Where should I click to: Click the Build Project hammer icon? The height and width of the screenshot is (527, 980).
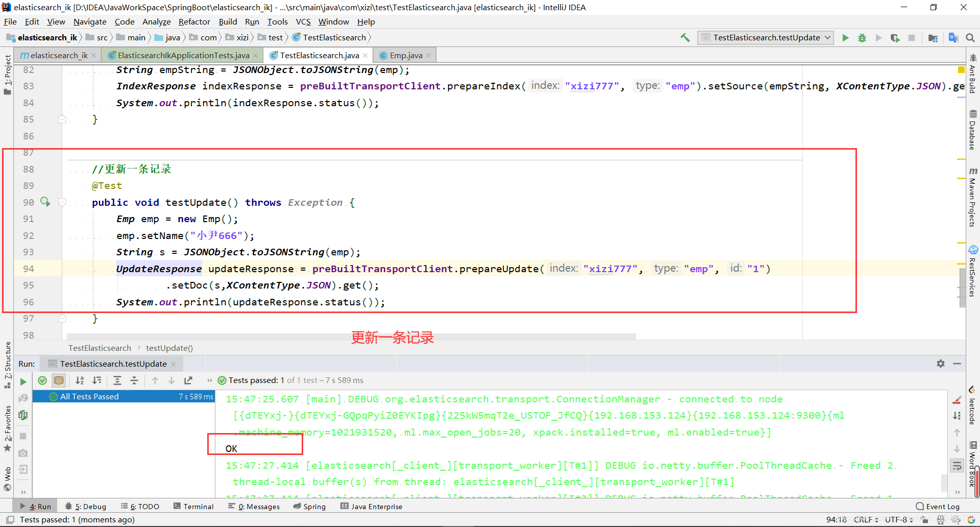coord(685,37)
